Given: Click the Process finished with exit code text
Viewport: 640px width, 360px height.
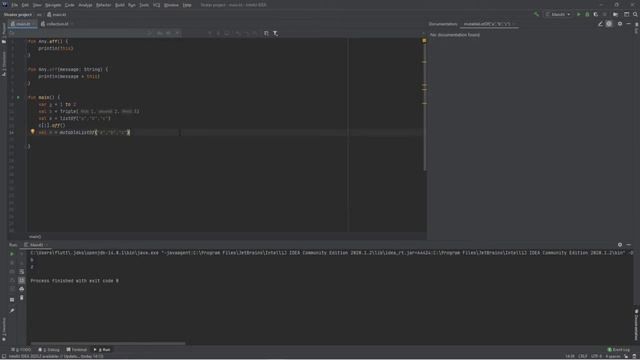Looking at the screenshot, I should pyautogui.click(x=75, y=281).
